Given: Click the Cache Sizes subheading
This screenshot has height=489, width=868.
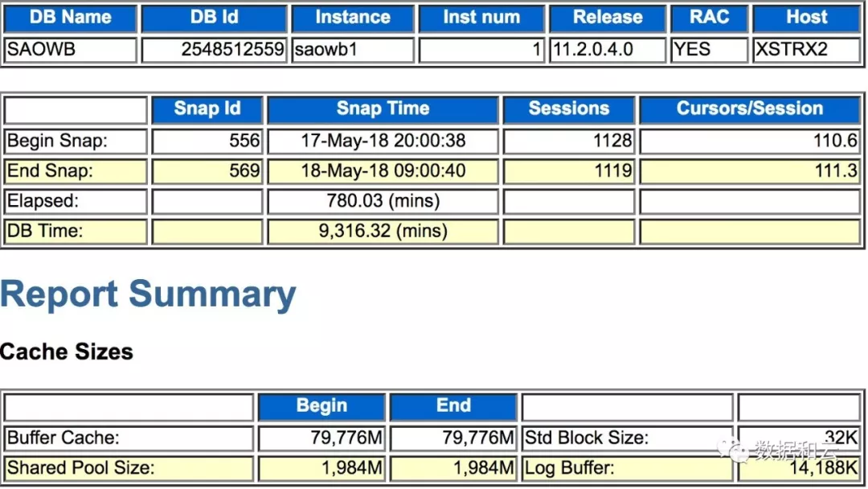Looking at the screenshot, I should [x=67, y=352].
